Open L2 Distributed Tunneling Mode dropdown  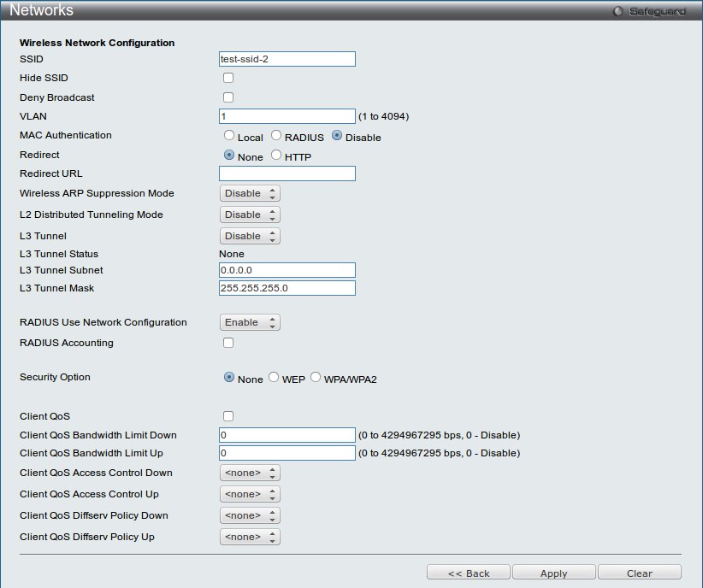click(x=250, y=215)
